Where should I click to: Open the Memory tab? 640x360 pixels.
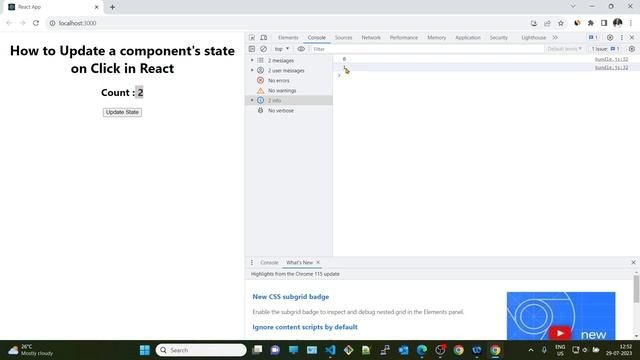click(x=436, y=38)
